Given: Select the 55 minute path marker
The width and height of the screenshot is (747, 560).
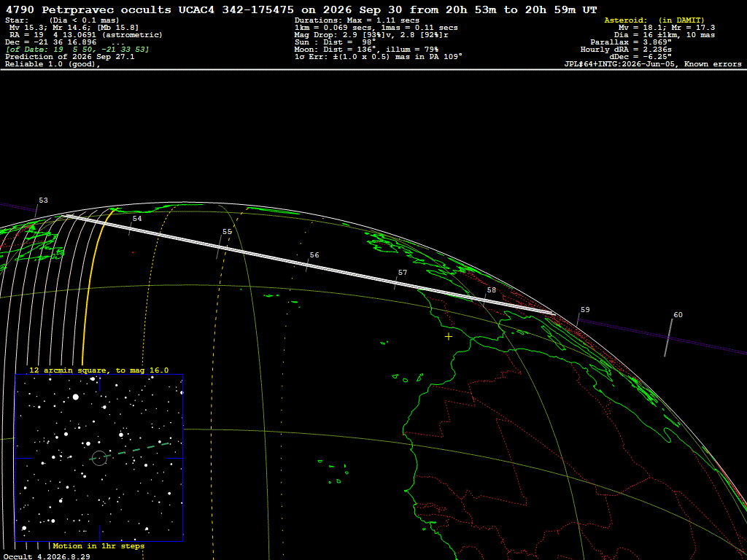Looking at the screenshot, I should [228, 232].
